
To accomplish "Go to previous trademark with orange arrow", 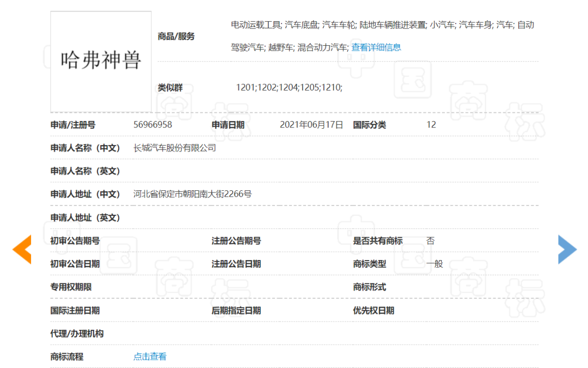I will pos(22,249).
